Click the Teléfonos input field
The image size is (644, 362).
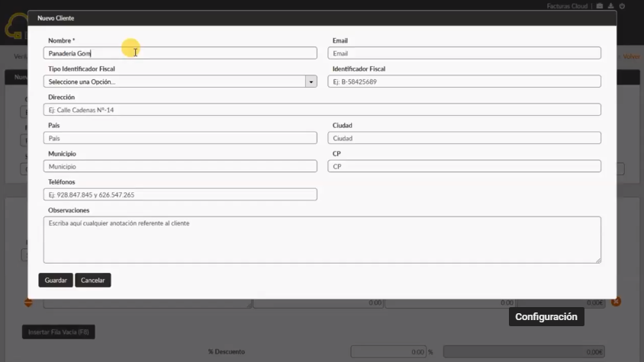(180, 194)
